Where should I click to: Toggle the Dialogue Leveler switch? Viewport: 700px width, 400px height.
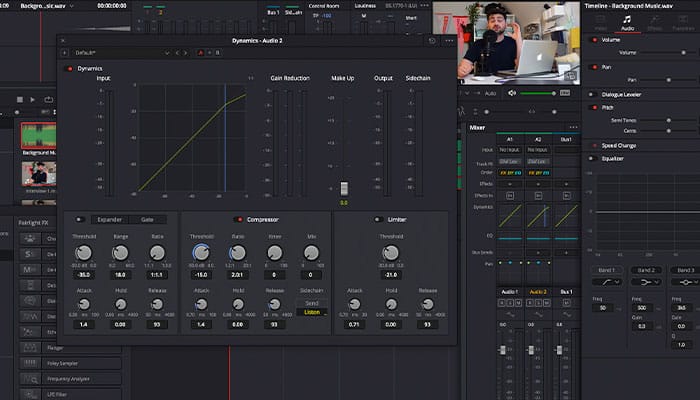pos(594,95)
